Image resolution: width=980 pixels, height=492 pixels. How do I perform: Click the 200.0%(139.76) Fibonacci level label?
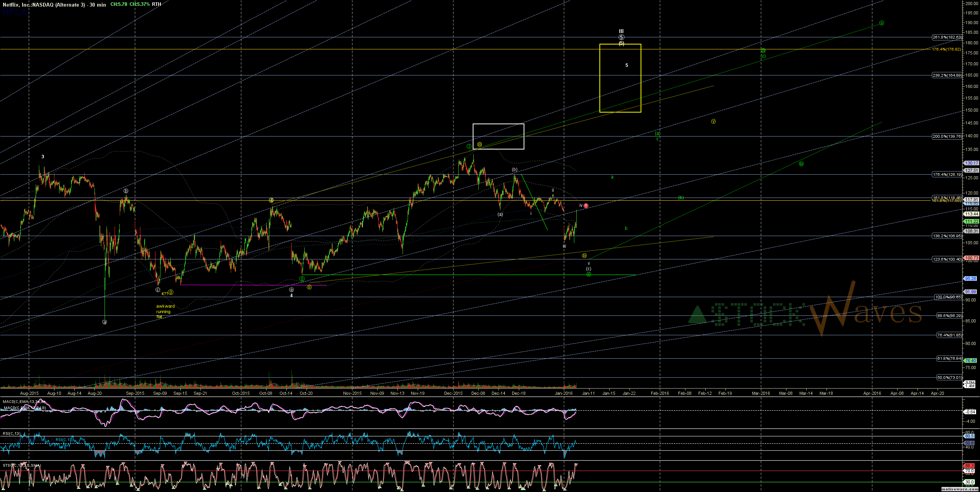pyautogui.click(x=947, y=137)
